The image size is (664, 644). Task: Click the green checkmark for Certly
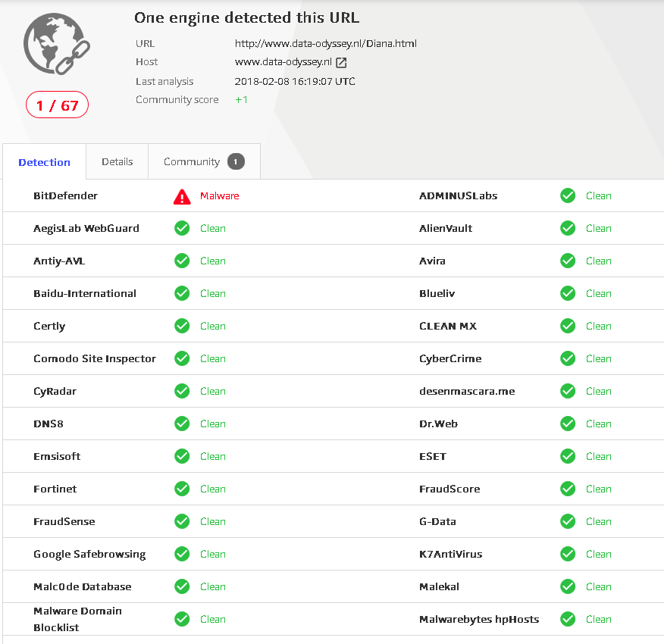[x=182, y=326]
